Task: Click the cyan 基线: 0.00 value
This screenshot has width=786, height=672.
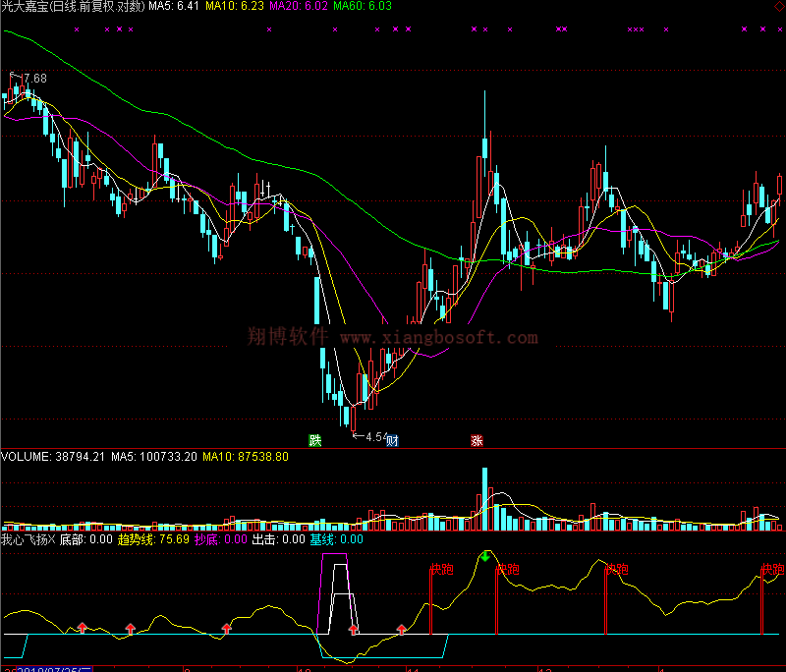Action: coord(336,539)
